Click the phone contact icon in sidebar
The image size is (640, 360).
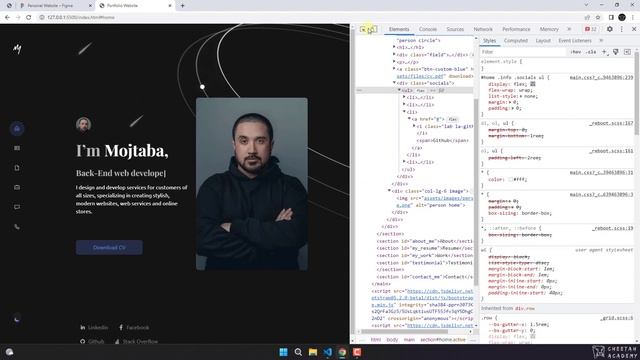[x=17, y=227]
